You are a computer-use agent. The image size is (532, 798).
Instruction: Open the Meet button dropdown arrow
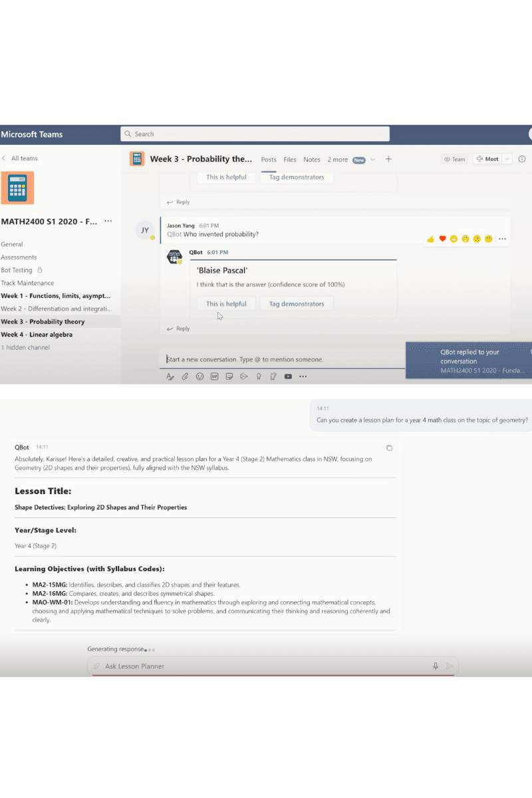click(x=507, y=159)
